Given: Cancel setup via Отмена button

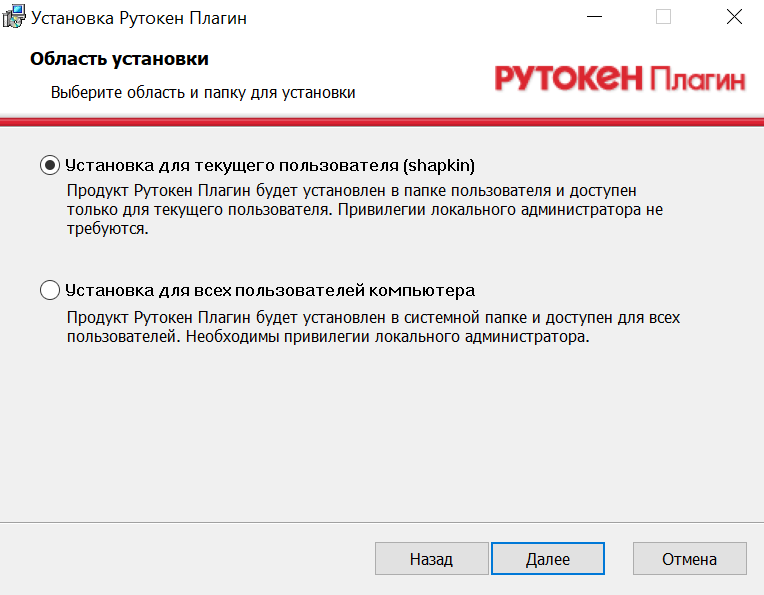Looking at the screenshot, I should [x=689, y=559].
